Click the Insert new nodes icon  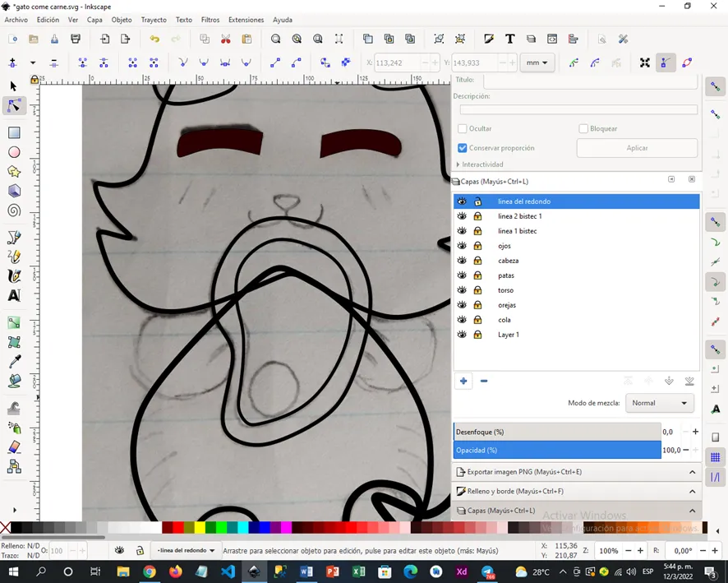click(12, 62)
